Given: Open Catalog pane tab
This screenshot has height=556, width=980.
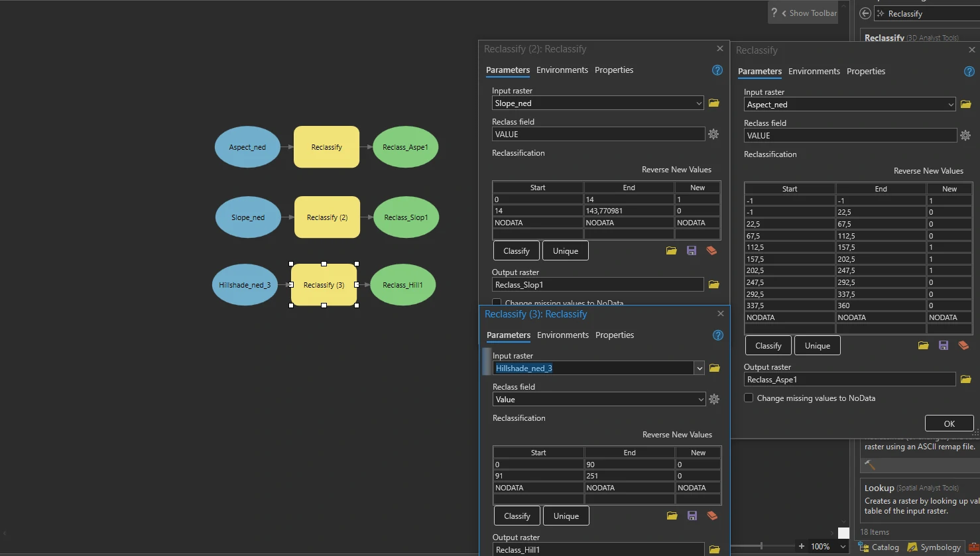Looking at the screenshot, I should pyautogui.click(x=879, y=547).
